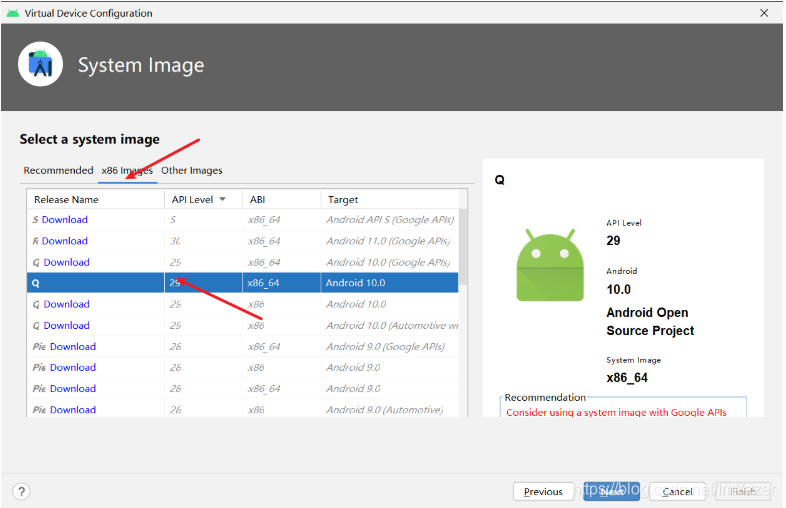Click the Cancel button
786x508 pixels.
click(677, 491)
